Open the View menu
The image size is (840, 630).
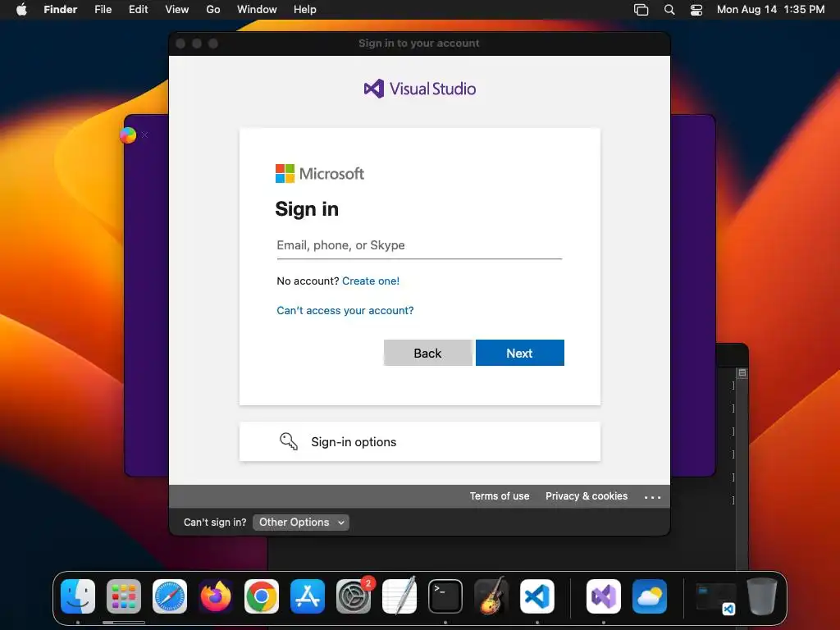(x=177, y=9)
